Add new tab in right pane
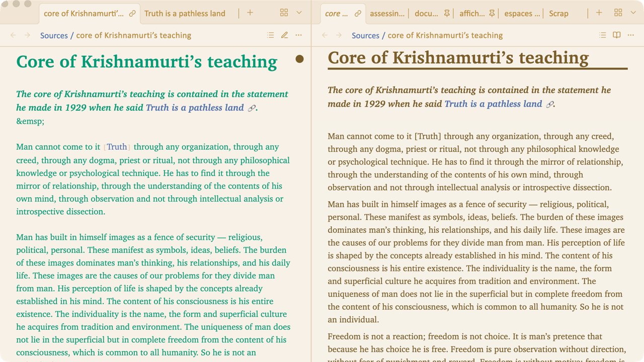The width and height of the screenshot is (644, 362). click(x=599, y=13)
